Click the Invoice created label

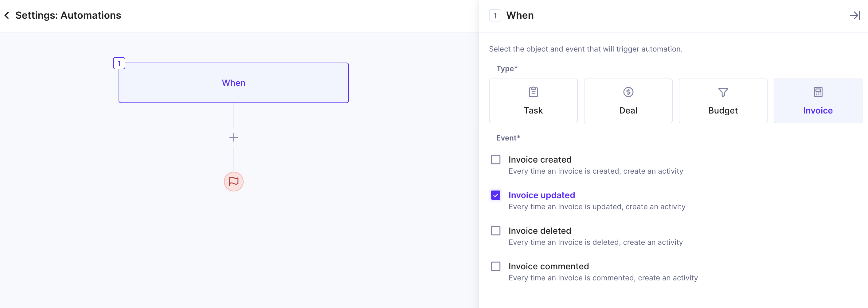(x=540, y=160)
